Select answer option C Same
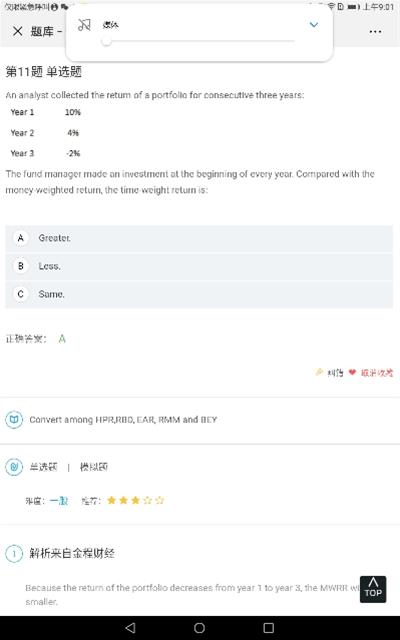 pos(199,294)
